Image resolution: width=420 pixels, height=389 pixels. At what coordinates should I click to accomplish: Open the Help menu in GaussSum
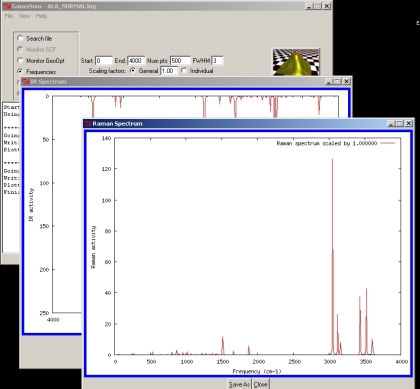click(41, 16)
